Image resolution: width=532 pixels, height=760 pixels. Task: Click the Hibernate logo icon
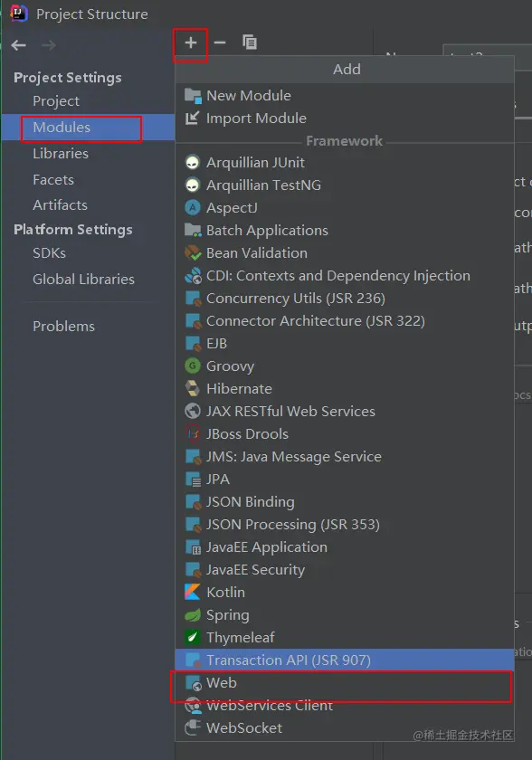[193, 388]
